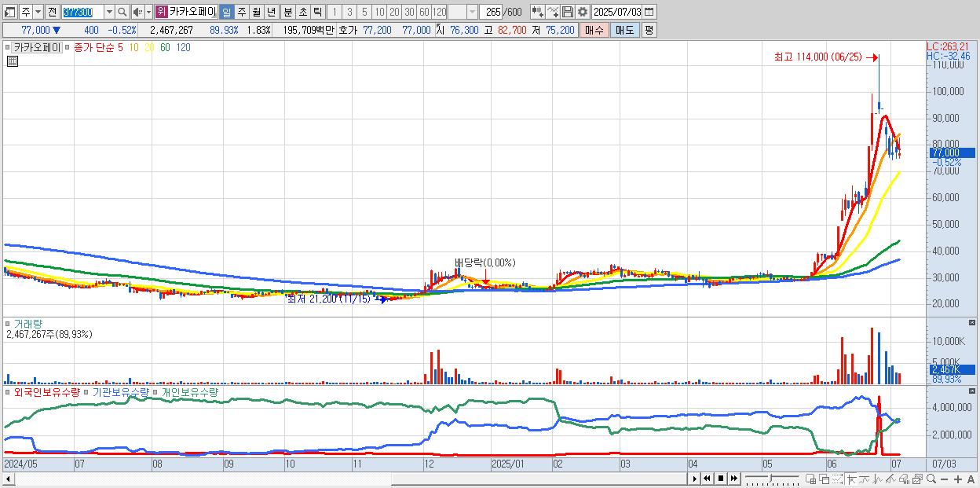Click the 매수 buy button
Image resolution: width=980 pixels, height=488 pixels.
594,30
